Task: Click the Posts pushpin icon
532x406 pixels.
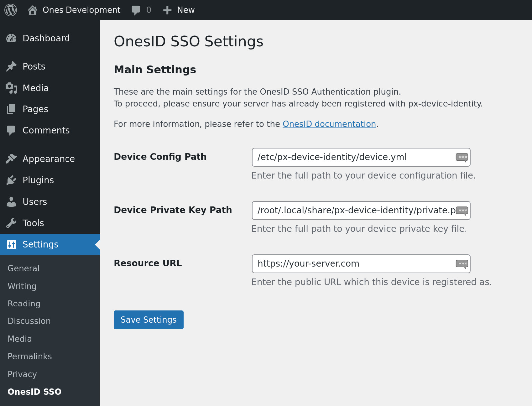Action: tap(11, 66)
